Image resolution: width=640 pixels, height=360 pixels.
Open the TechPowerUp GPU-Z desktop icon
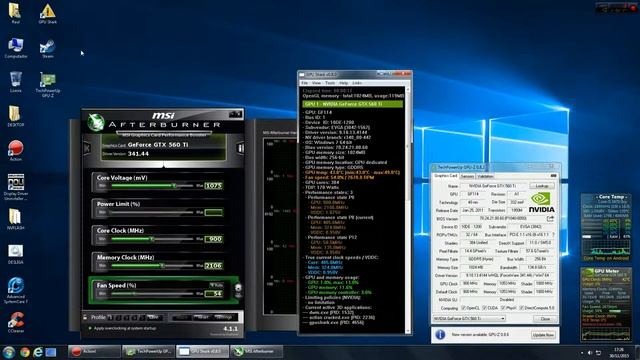[47, 84]
